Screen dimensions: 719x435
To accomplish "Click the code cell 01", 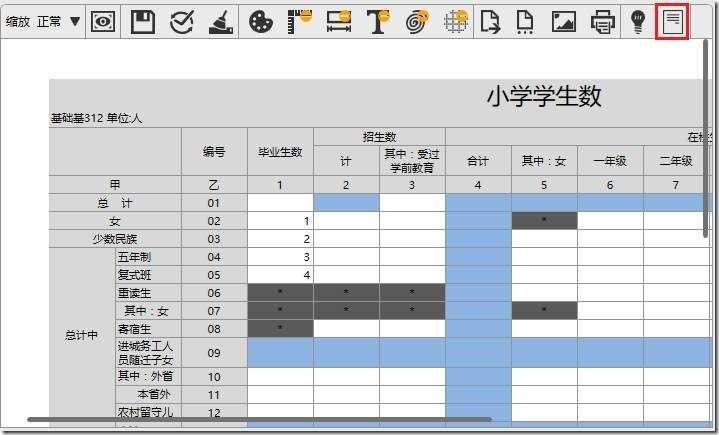I will pos(214,203).
